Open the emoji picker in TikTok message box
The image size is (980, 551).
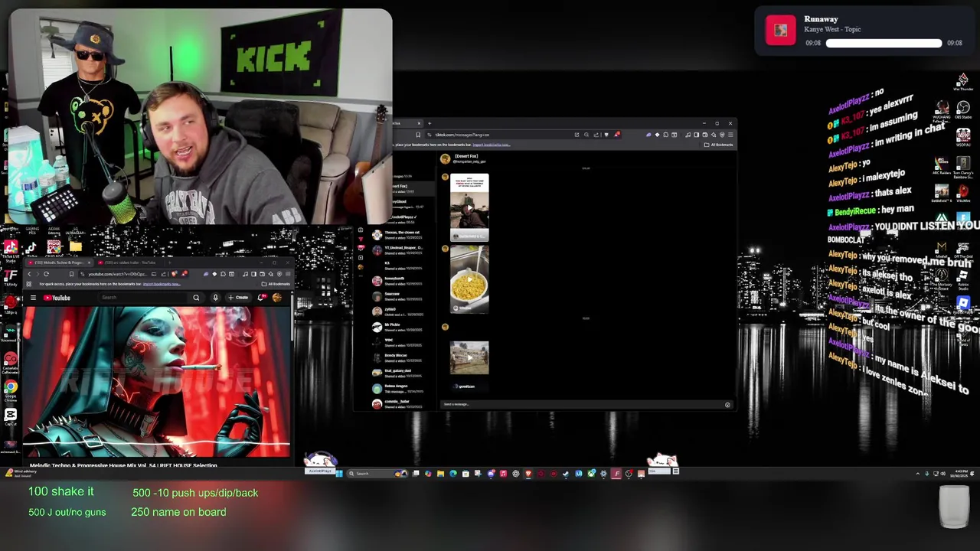727,404
